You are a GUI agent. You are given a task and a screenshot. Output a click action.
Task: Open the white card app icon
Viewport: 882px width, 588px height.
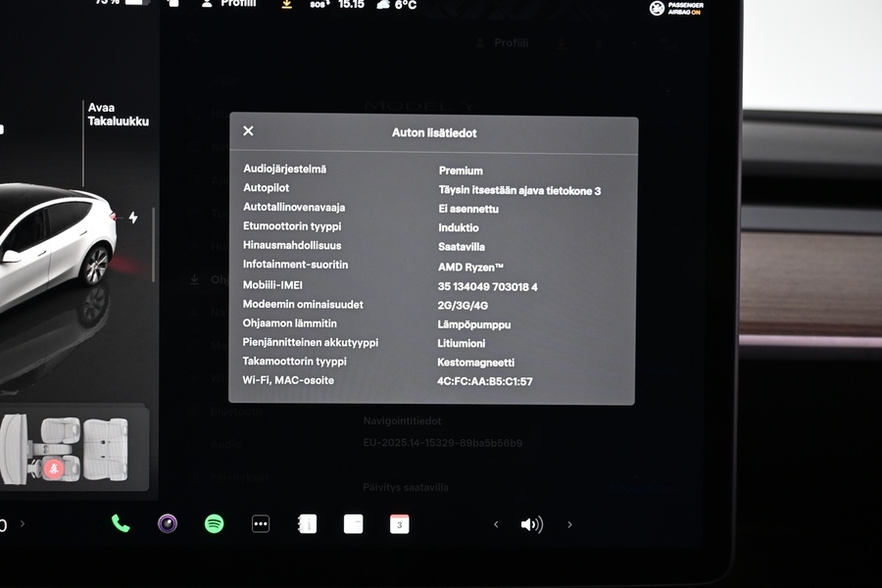click(353, 523)
